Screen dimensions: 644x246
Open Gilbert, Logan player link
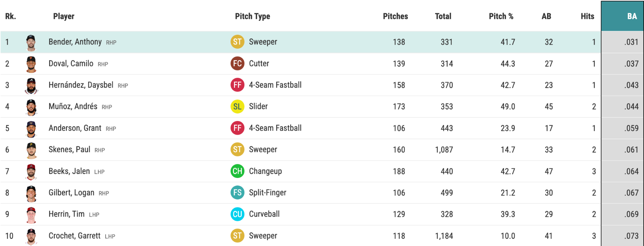coord(72,193)
